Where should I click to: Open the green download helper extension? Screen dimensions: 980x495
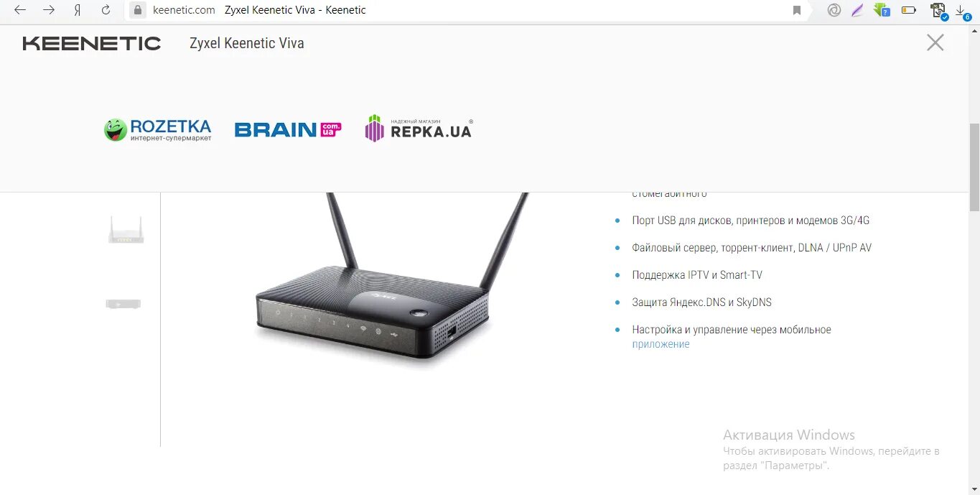(882, 10)
